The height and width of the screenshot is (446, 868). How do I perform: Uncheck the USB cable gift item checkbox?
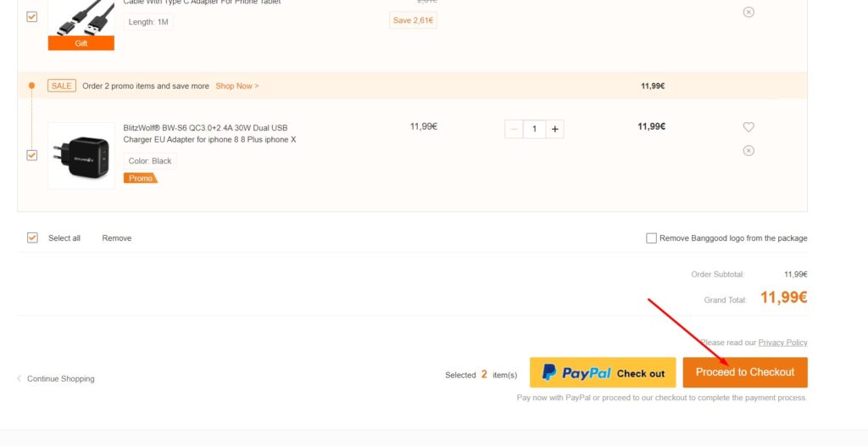32,17
